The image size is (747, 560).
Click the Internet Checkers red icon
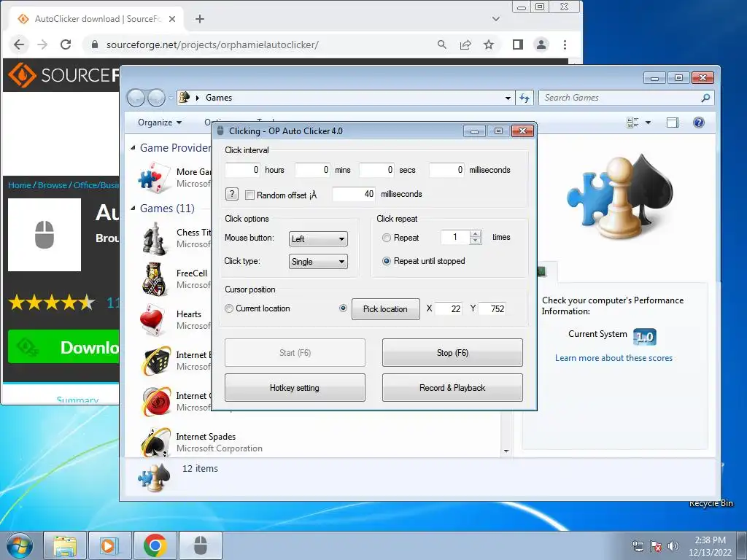156,402
